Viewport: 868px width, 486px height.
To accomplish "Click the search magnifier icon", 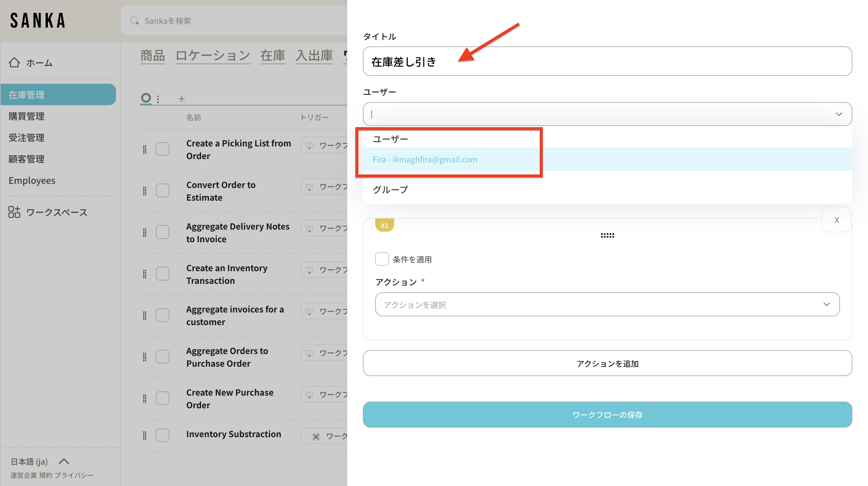I will [134, 20].
